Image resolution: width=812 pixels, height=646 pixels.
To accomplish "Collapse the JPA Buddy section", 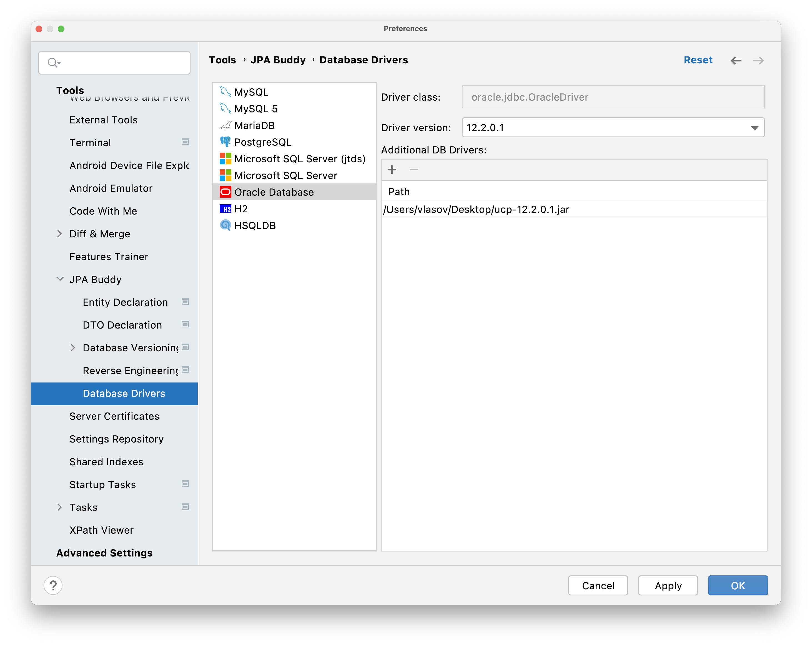I will (x=60, y=279).
